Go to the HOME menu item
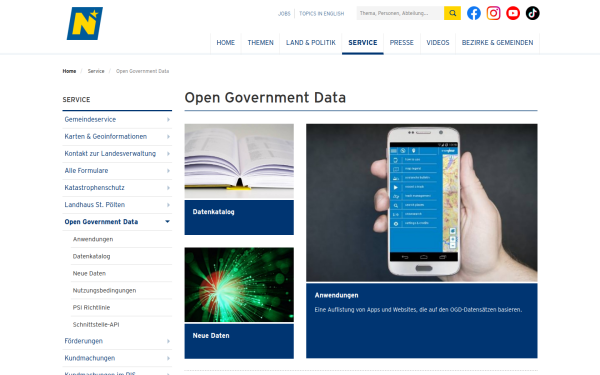 point(226,43)
